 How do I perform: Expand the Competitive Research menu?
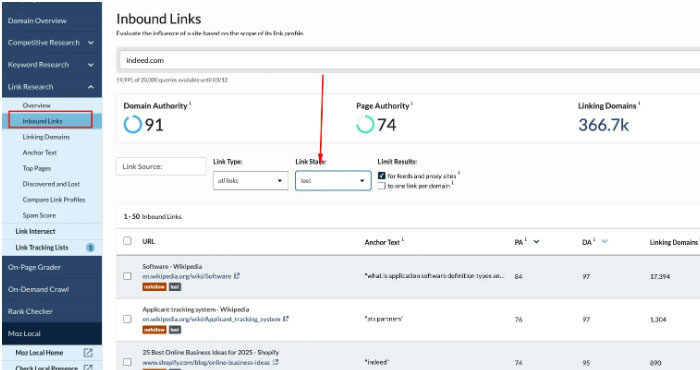tap(52, 43)
